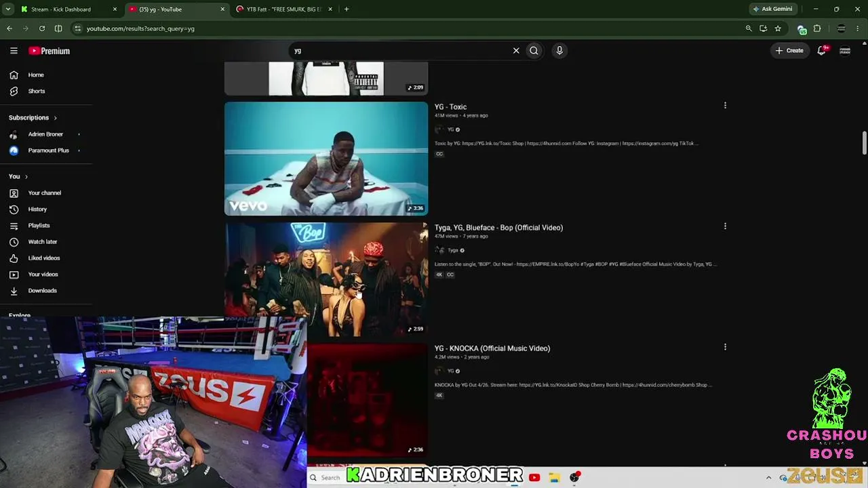
Task: Open the Windows taskbar Search box
Action: tap(325, 478)
